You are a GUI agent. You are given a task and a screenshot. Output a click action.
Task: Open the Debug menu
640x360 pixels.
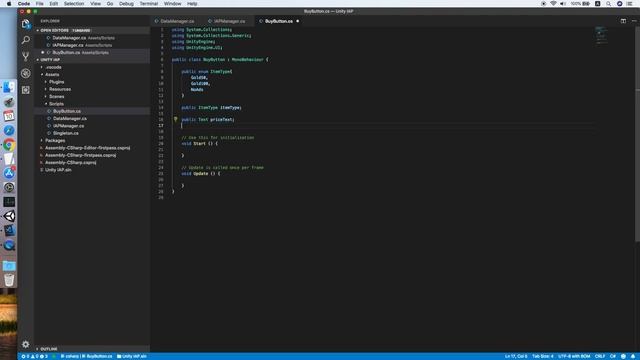(x=126, y=4)
